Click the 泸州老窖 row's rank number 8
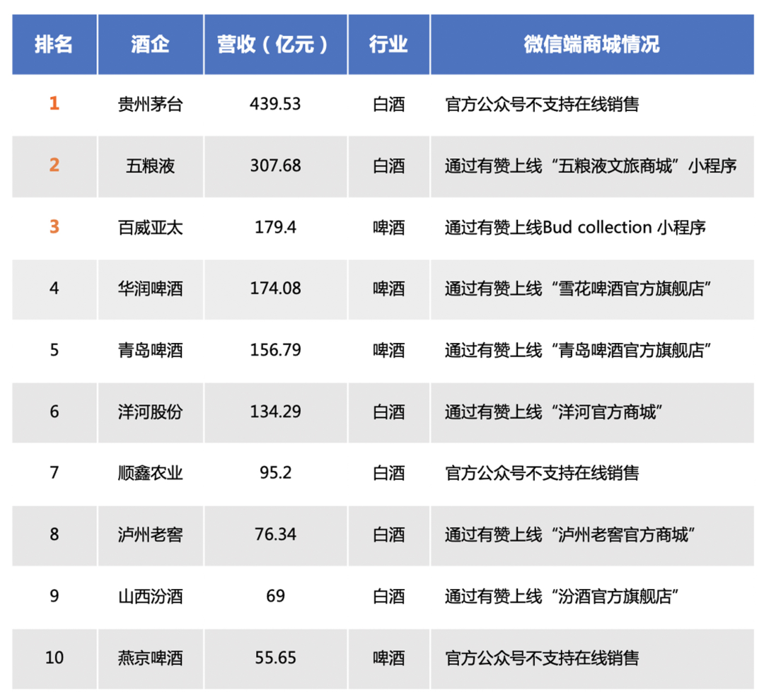Image resolution: width=764 pixels, height=700 pixels. pyautogui.click(x=54, y=535)
